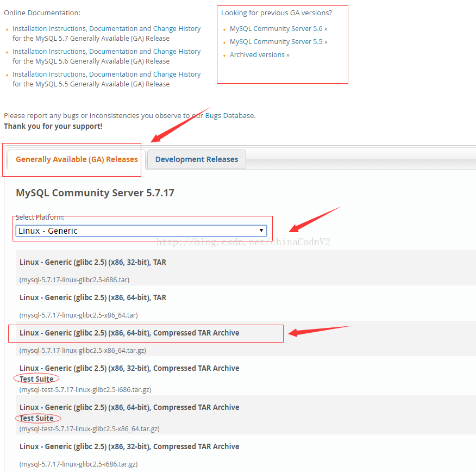476x472 pixels.
Task: Select filename mysql-5.7.17-linux-glibc2.5-i686.tar.gz
Action: (x=79, y=464)
